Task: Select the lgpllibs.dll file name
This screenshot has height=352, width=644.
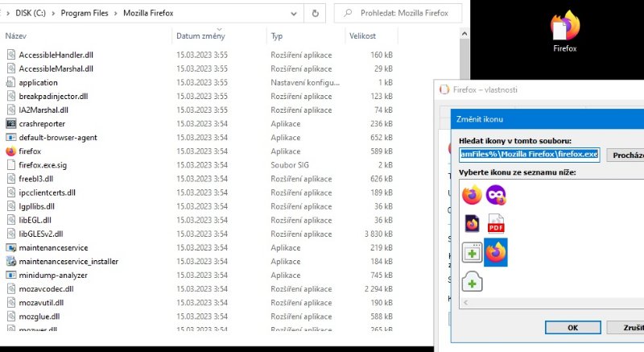Action: point(36,206)
